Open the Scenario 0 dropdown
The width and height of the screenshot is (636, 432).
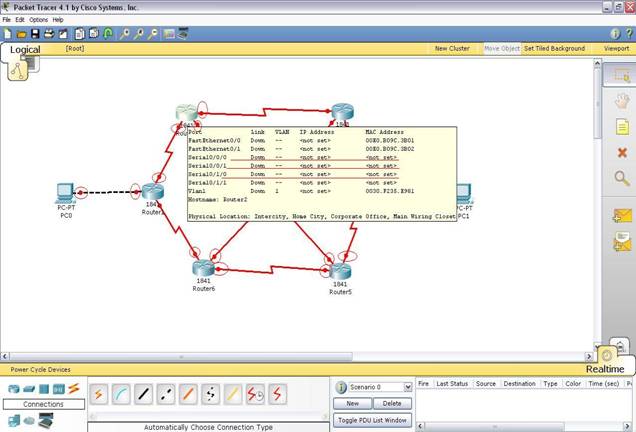(407, 387)
